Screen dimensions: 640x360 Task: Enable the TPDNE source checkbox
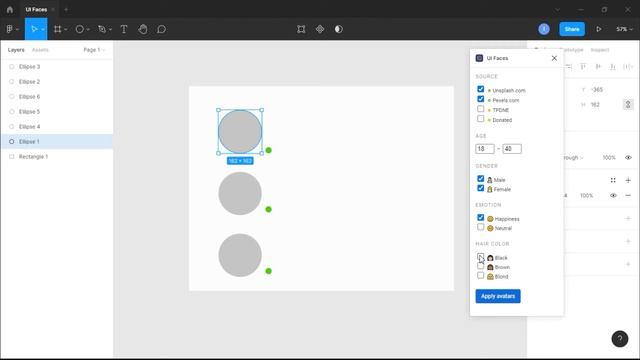(x=480, y=109)
